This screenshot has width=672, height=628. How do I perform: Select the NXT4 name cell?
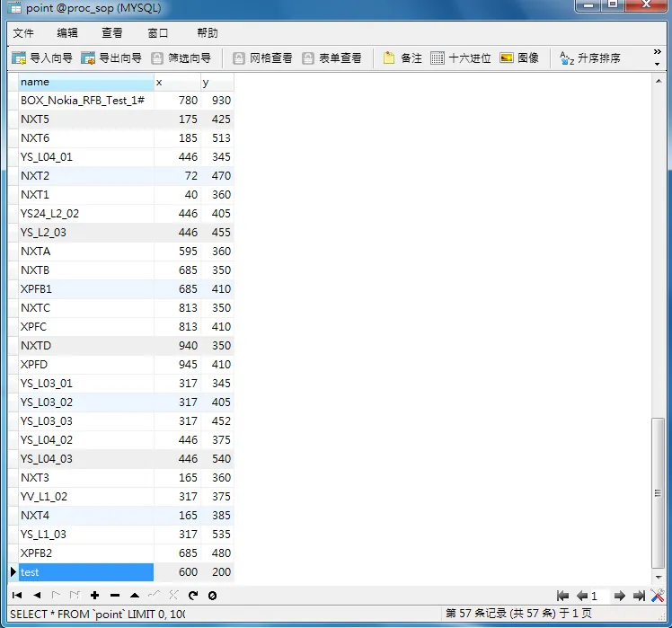[x=86, y=516]
